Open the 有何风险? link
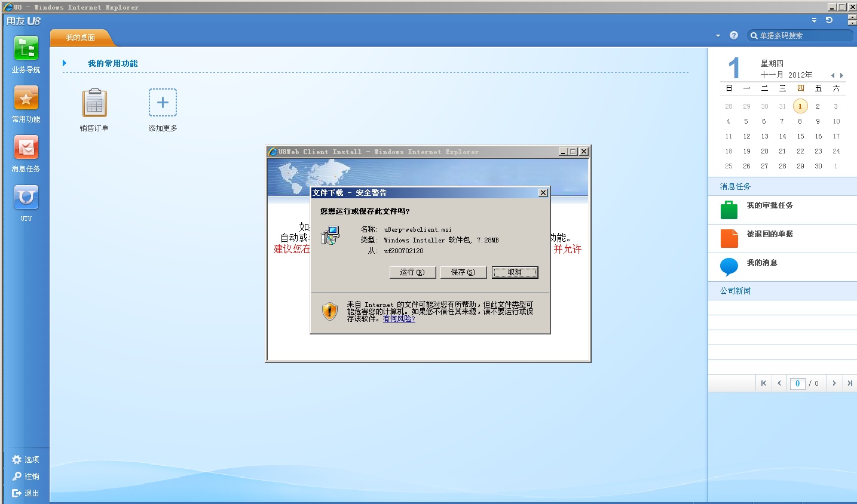Viewport: 857px width, 504px height. click(x=399, y=319)
